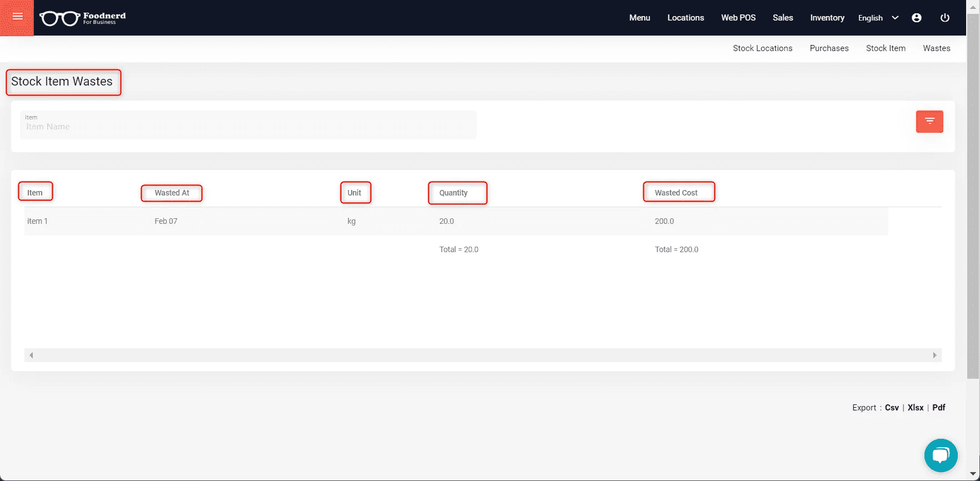Click the power logout icon
Viewport: 980px width, 481px height.
[944, 18]
